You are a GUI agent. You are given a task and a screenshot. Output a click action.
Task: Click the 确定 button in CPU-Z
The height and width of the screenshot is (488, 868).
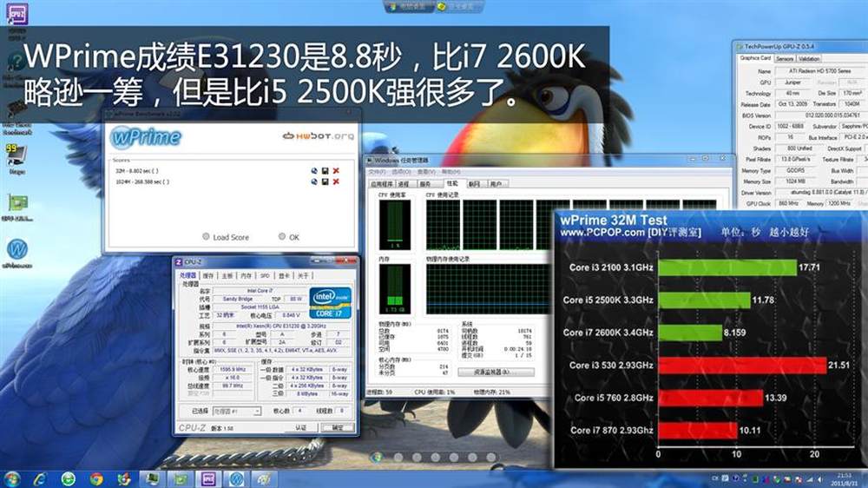tap(337, 427)
